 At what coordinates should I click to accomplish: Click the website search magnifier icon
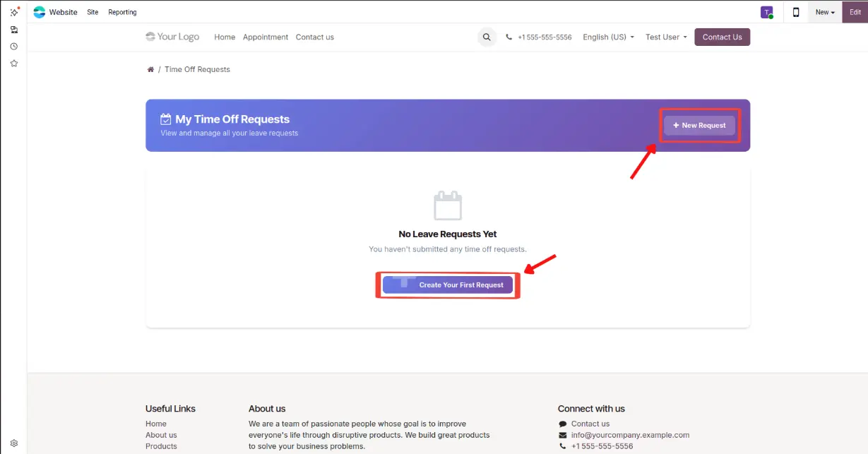click(x=487, y=37)
